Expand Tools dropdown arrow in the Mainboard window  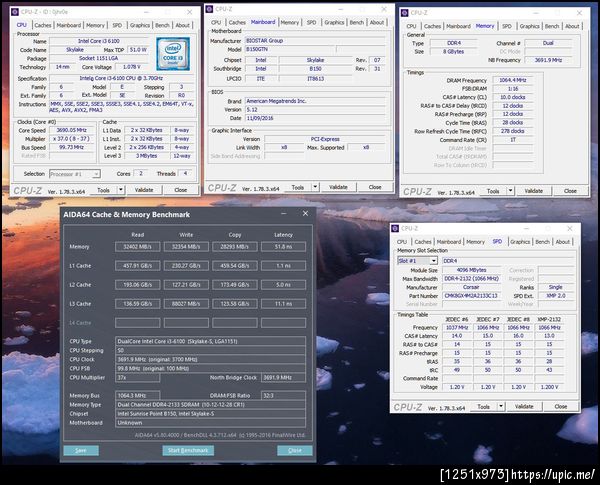(315, 187)
